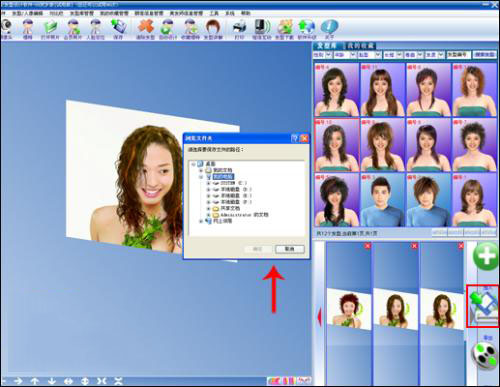
Task: Select the short brown hair blue-shirt thumbnail
Action: (428, 199)
